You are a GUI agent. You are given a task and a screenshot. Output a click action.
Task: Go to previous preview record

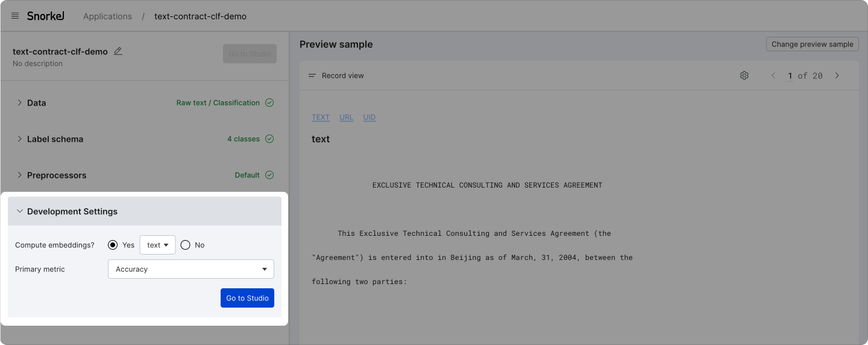click(774, 75)
